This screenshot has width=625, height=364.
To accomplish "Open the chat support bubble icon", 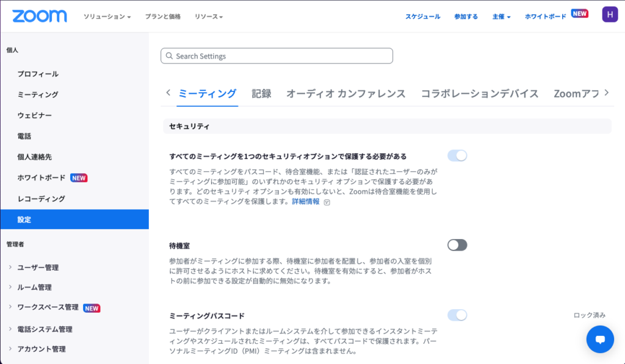I will [599, 339].
